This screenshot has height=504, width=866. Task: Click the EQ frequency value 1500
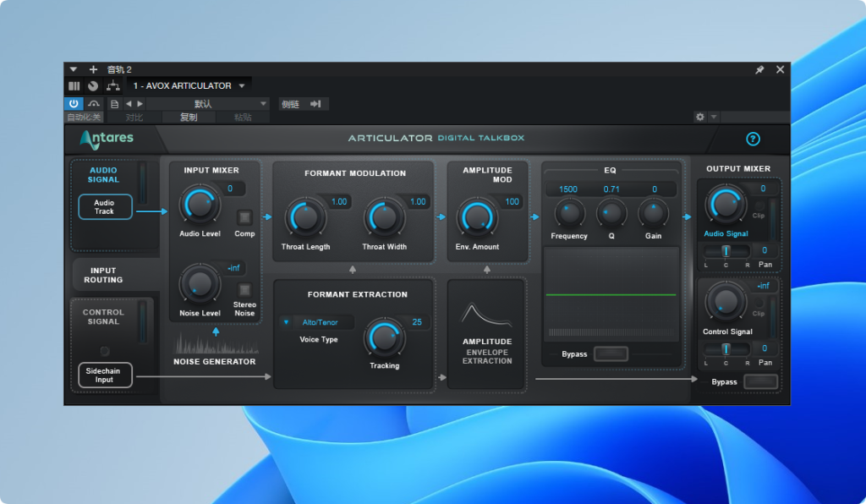(568, 189)
